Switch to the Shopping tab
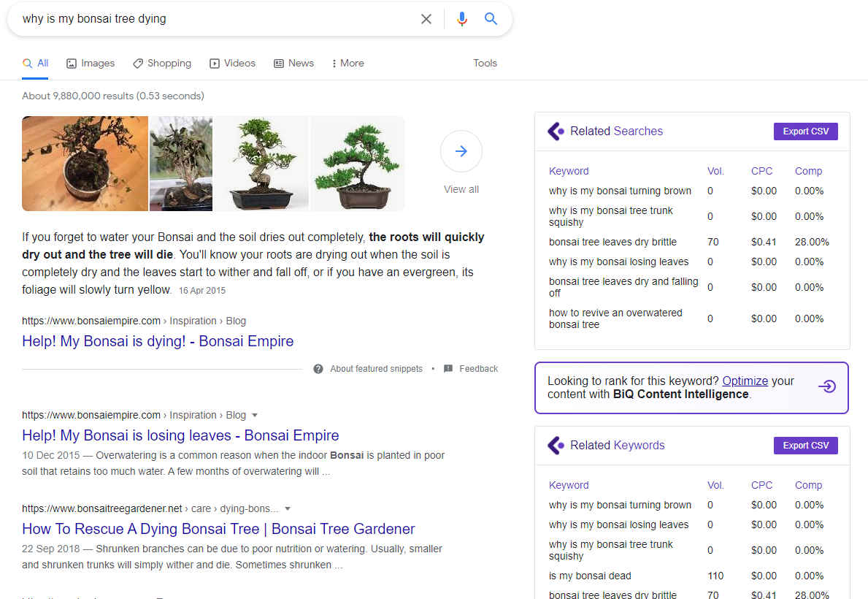Screen dimensions: 868x599 [162, 63]
